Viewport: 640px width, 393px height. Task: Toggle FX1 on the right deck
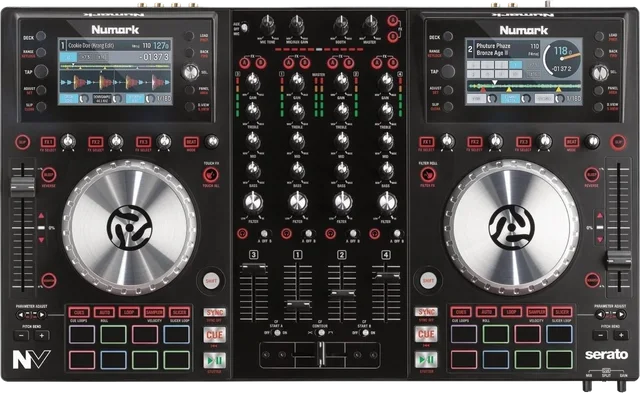[x=427, y=142]
